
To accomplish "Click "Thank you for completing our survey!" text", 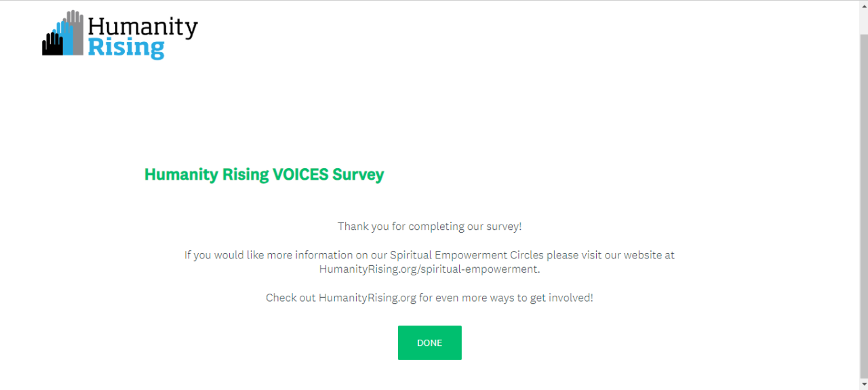I will [x=429, y=226].
